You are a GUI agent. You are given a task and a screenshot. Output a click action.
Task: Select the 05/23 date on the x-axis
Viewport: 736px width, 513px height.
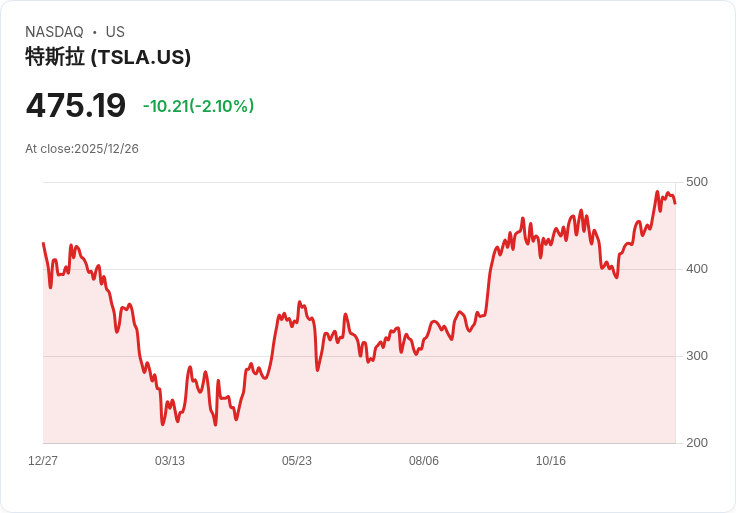297,461
